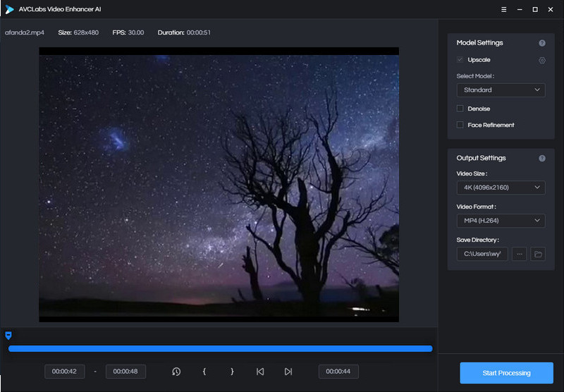The height and width of the screenshot is (392, 564).
Task: Click trim start time field 00:00:42
Action: (64, 372)
